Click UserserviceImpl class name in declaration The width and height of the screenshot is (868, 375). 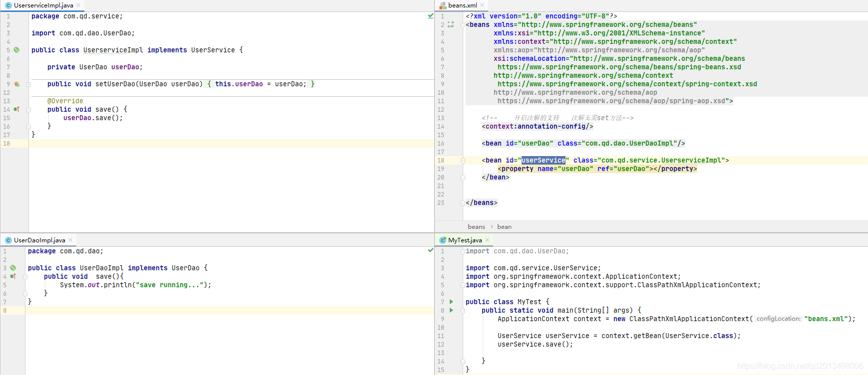[113, 50]
